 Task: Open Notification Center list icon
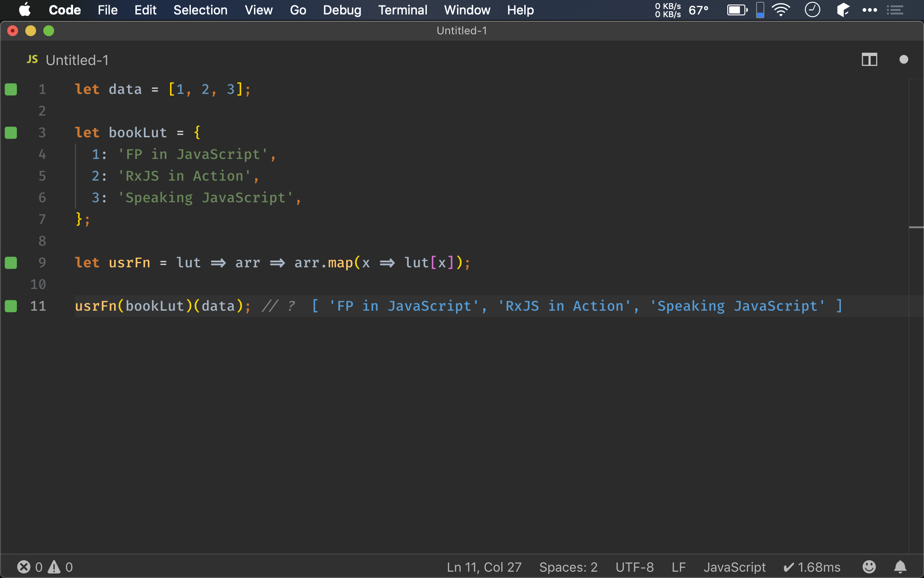pyautogui.click(x=895, y=10)
